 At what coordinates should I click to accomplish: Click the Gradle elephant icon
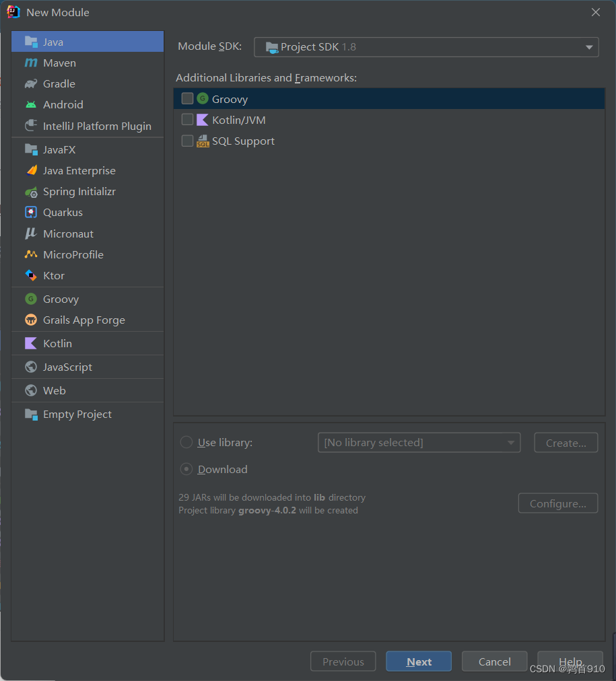[x=31, y=83]
